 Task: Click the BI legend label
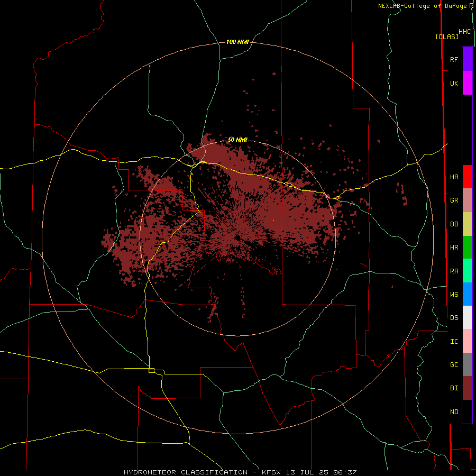(454, 388)
